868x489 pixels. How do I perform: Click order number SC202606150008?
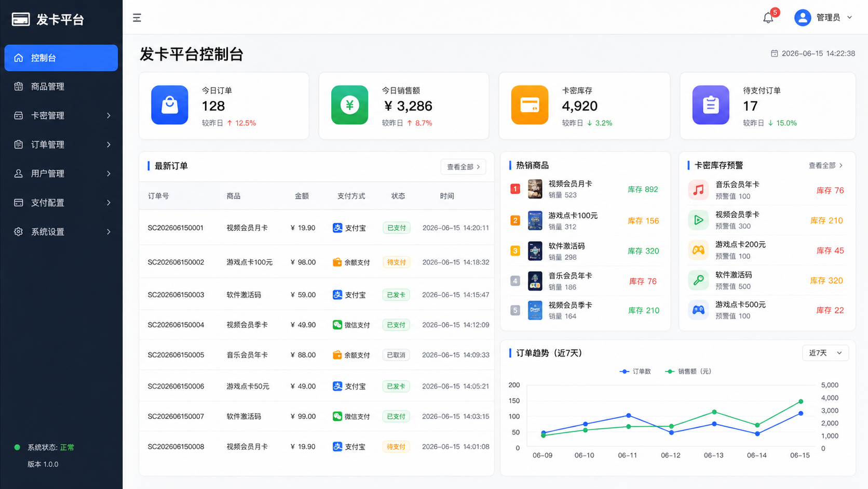pyautogui.click(x=176, y=446)
